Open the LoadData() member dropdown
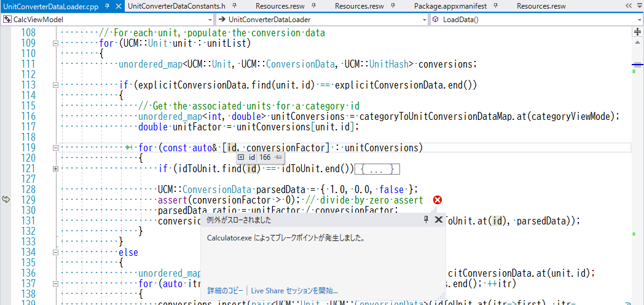This screenshot has height=305, width=644. 640,19
